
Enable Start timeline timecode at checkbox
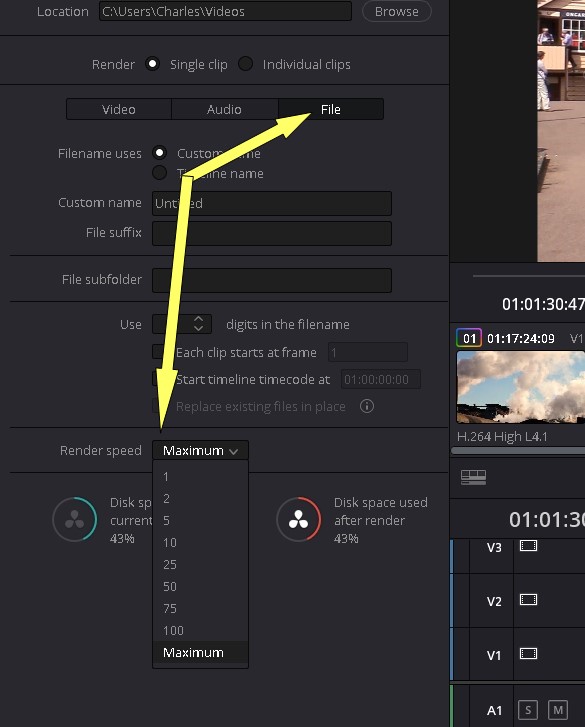coord(159,379)
